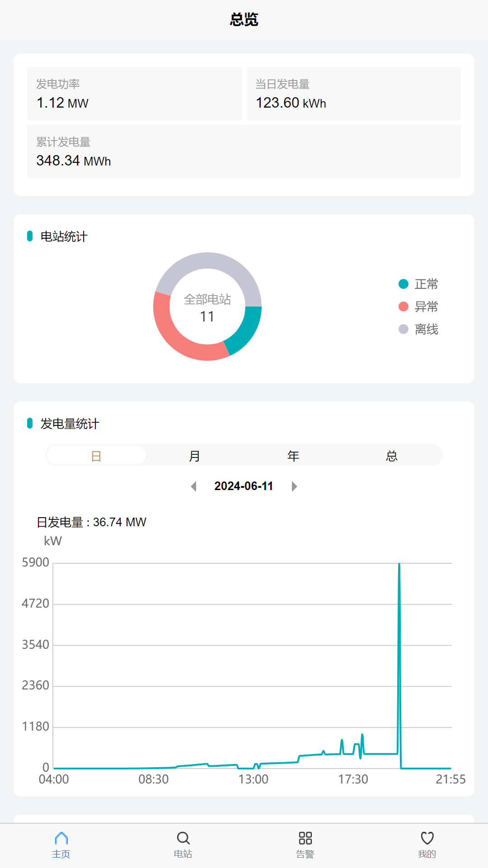The width and height of the screenshot is (488, 868).
Task: Click the 累计发电量 348.34 MWh card
Action: [244, 151]
